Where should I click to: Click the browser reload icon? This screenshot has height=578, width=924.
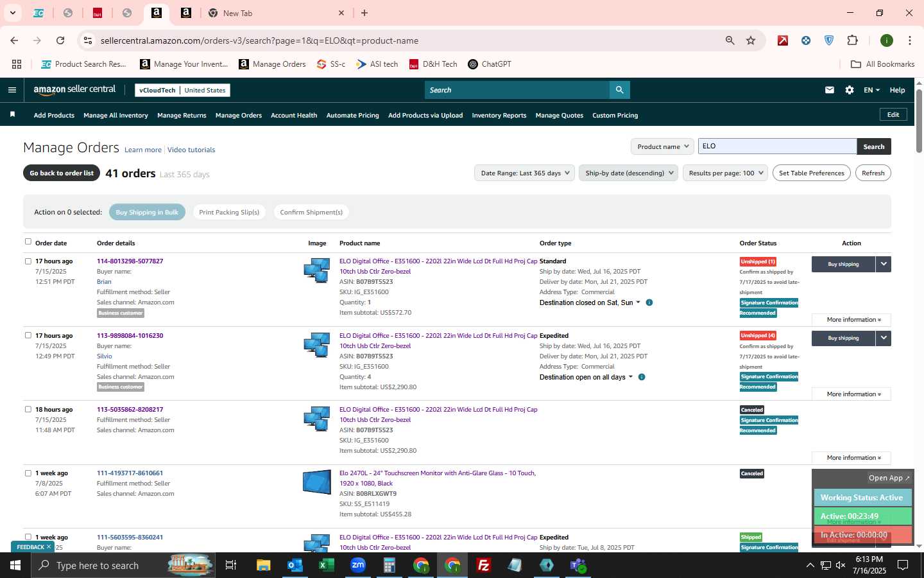click(60, 40)
